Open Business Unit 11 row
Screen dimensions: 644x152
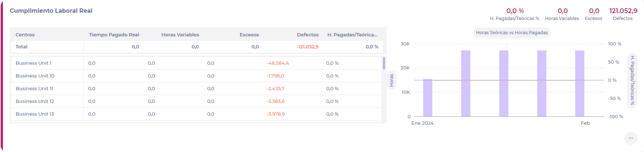coord(34,89)
